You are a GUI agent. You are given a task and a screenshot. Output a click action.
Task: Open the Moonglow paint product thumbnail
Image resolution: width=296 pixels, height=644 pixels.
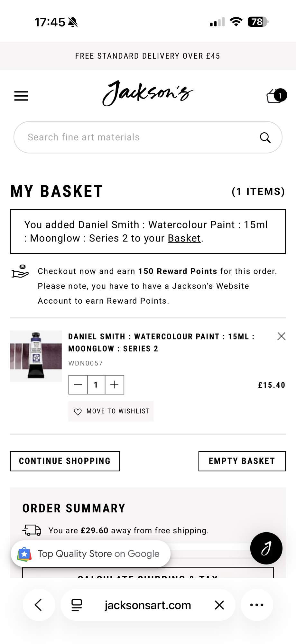(x=36, y=356)
